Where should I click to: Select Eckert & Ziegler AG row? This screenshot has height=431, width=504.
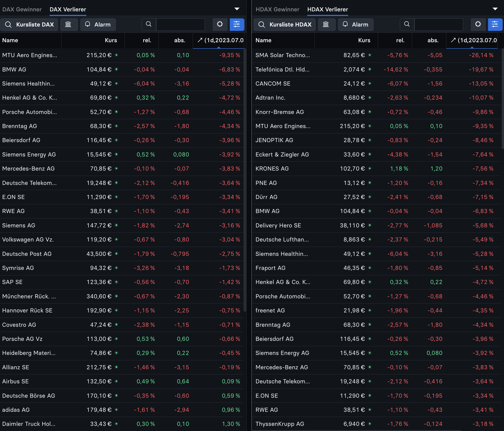(x=377, y=155)
